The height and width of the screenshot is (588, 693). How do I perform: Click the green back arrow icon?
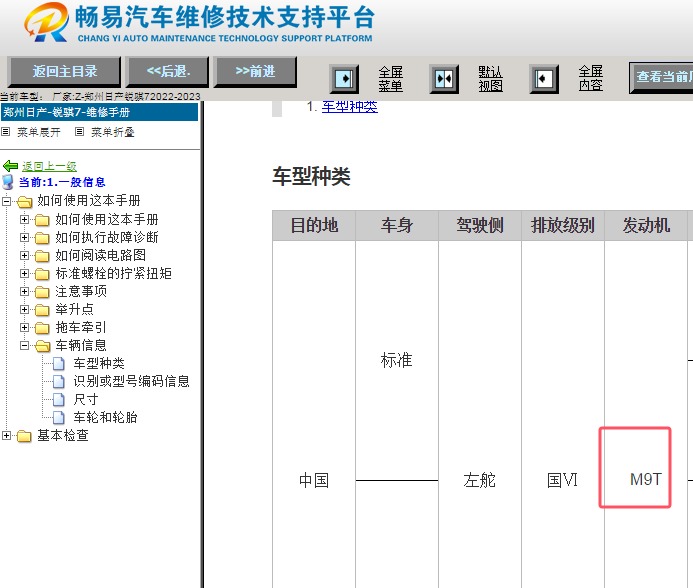pos(10,166)
